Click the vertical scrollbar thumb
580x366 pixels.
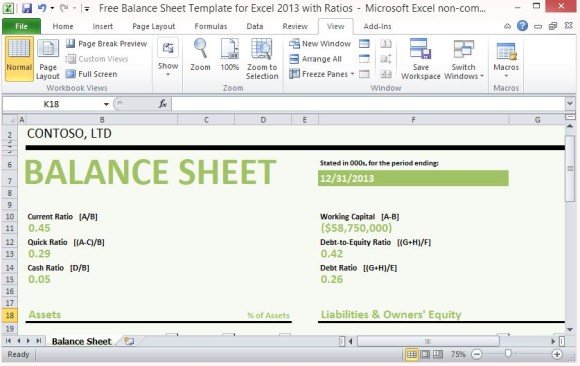coord(570,168)
